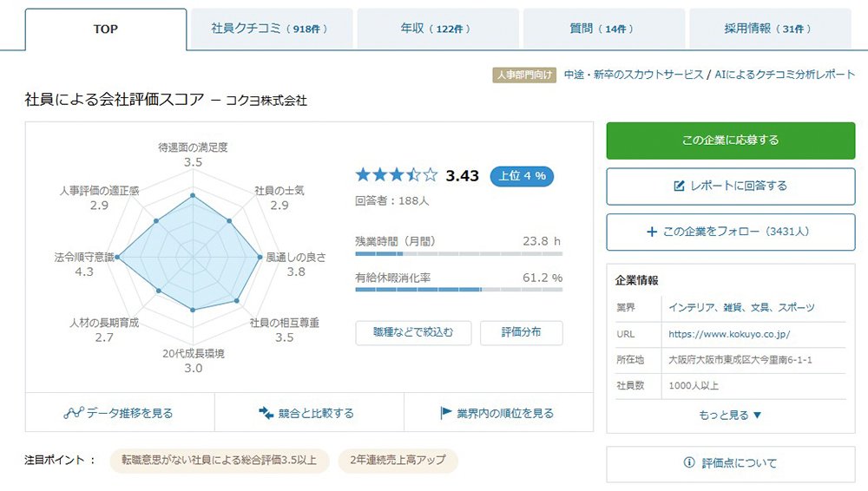Click the 中途・新卒のスカウトサービス link
Screen dimensions: 868x491
click(634, 75)
